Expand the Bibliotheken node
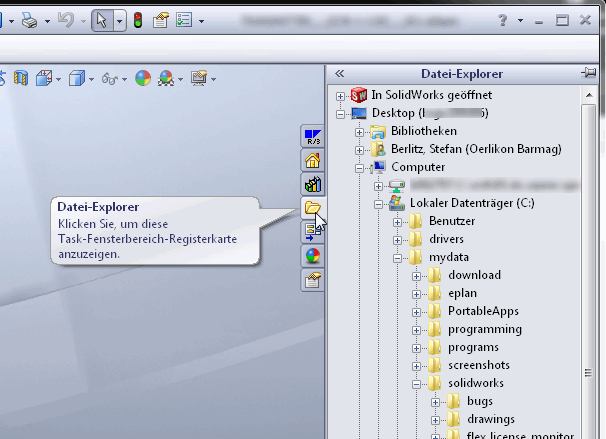Screen dimensions: 606x439 pyautogui.click(x=359, y=132)
